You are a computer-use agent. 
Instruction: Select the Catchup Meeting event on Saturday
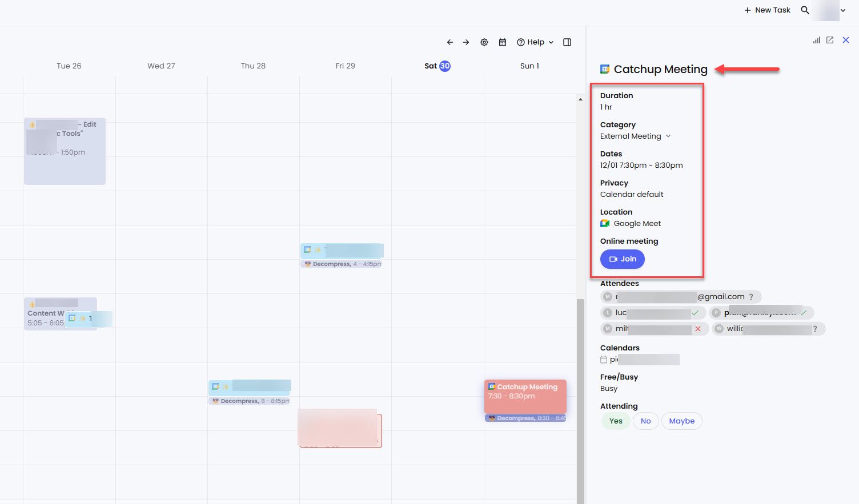pos(524,396)
